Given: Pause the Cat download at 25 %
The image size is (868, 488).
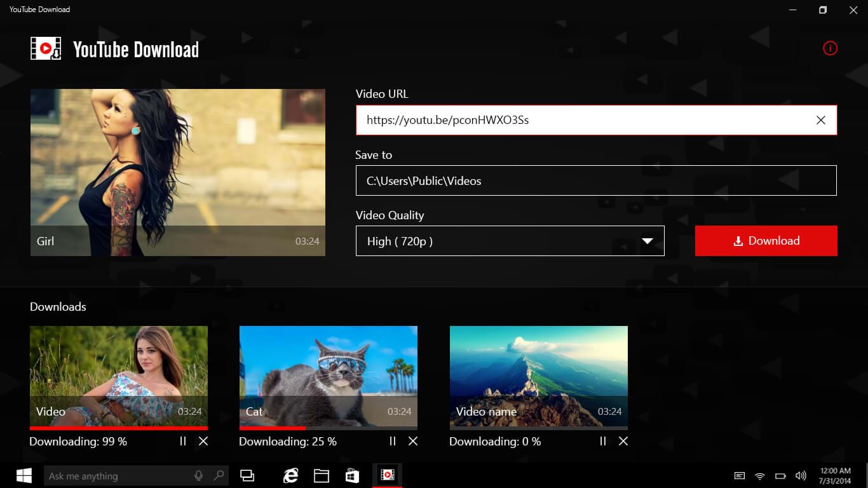Looking at the screenshot, I should pyautogui.click(x=393, y=441).
